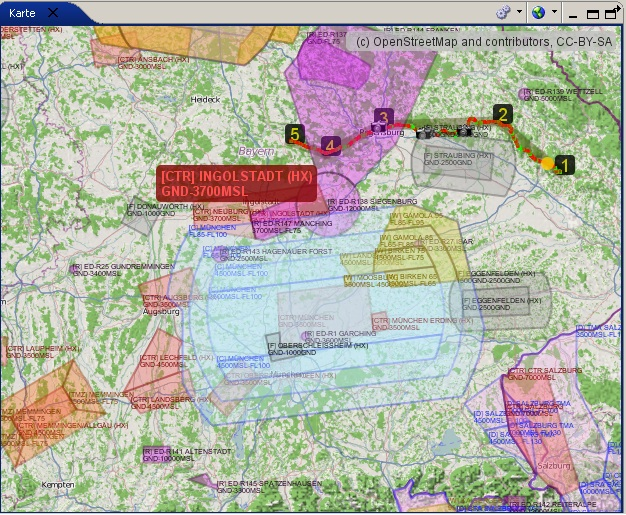Viewport: 626px width, 515px height.
Task: Click the [R] ED-R1 GARCHING label
Action: point(340,337)
